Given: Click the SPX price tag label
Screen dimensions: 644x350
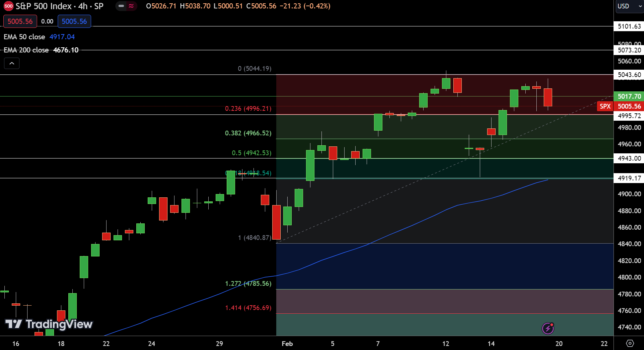Looking at the screenshot, I should (x=605, y=106).
